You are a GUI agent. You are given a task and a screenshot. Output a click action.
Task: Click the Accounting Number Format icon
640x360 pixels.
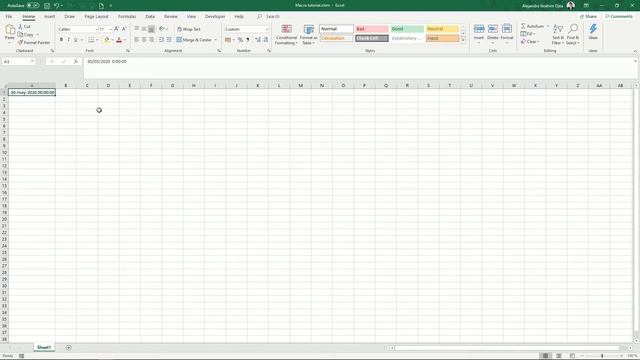(228, 40)
